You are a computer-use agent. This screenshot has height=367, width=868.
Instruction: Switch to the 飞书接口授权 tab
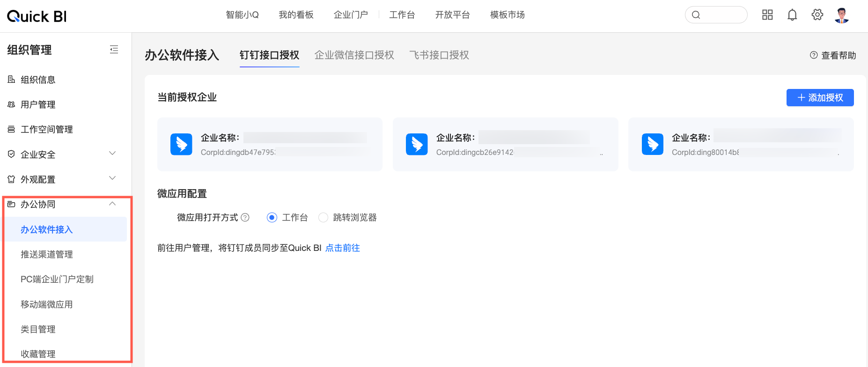coord(439,55)
